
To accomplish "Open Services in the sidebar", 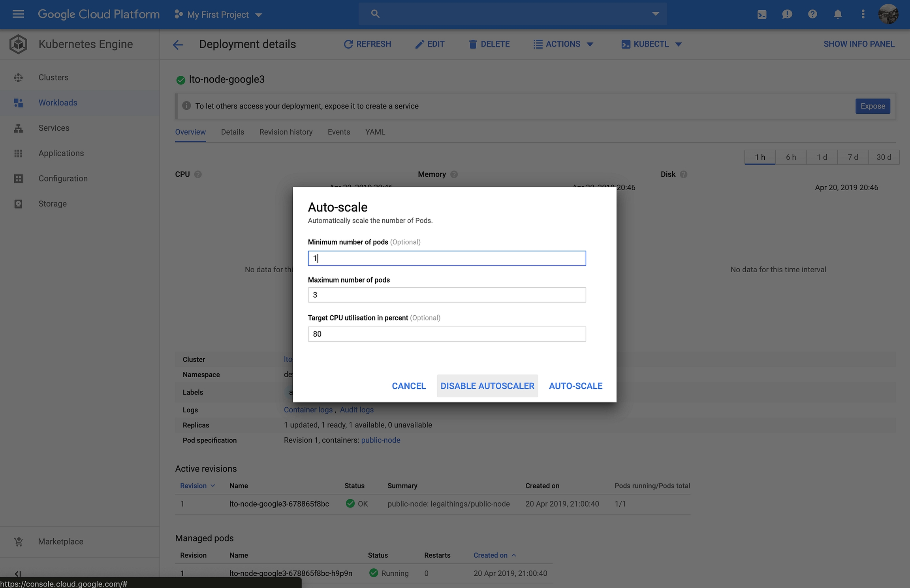I will tap(54, 128).
